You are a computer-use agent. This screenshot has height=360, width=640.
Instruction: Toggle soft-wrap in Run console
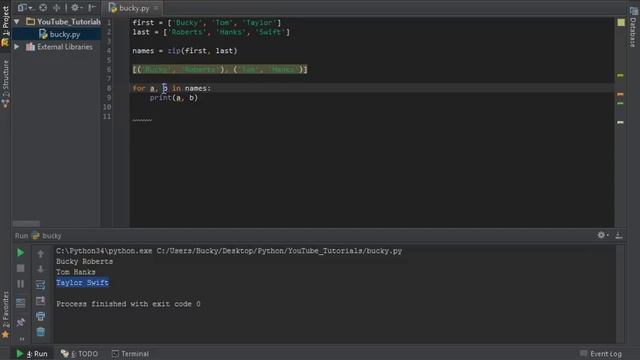pos(40,285)
